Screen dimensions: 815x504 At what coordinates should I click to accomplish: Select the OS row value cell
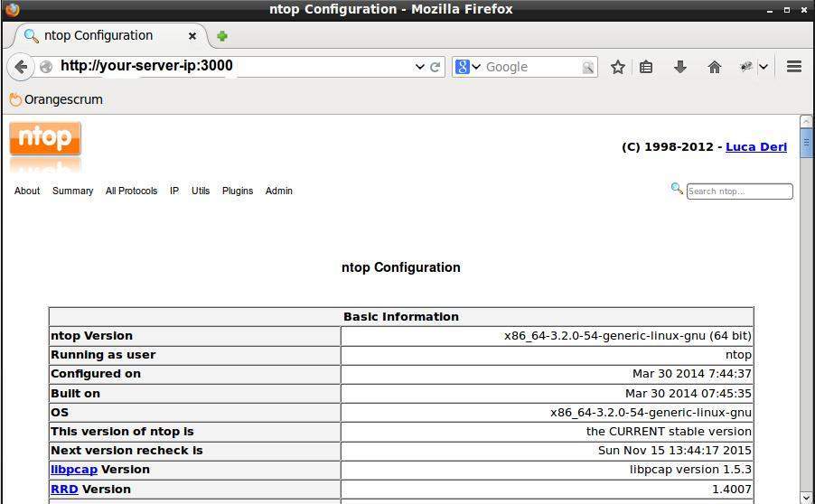[547, 413]
